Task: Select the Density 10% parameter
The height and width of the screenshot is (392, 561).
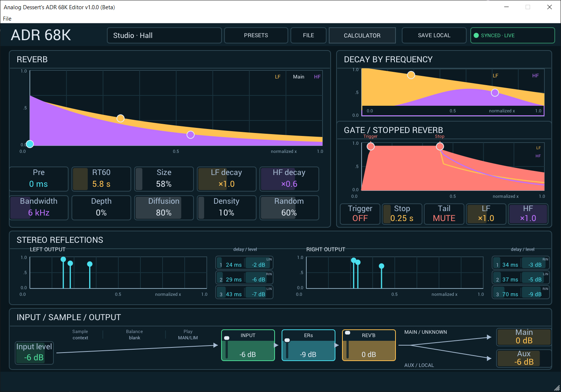Action: click(227, 207)
